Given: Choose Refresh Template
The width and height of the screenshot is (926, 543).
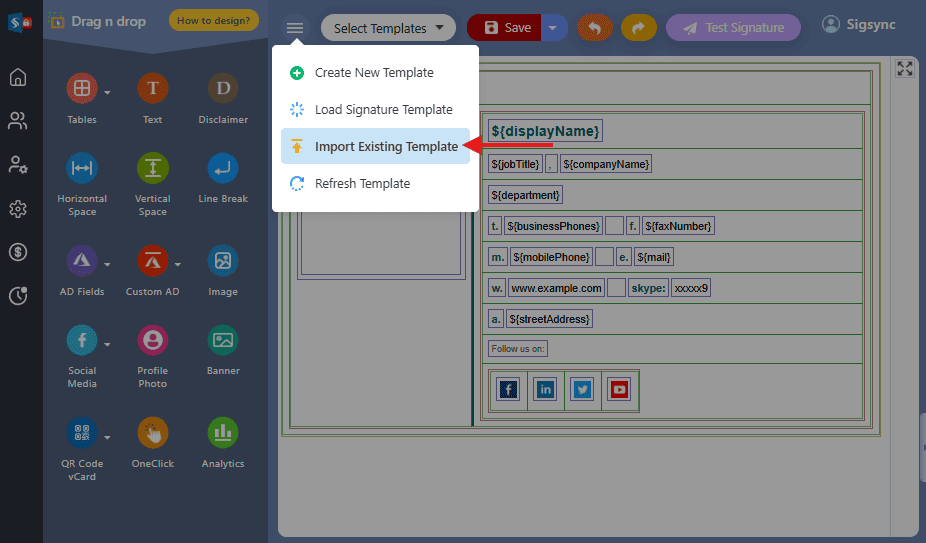Looking at the screenshot, I should point(375,183).
